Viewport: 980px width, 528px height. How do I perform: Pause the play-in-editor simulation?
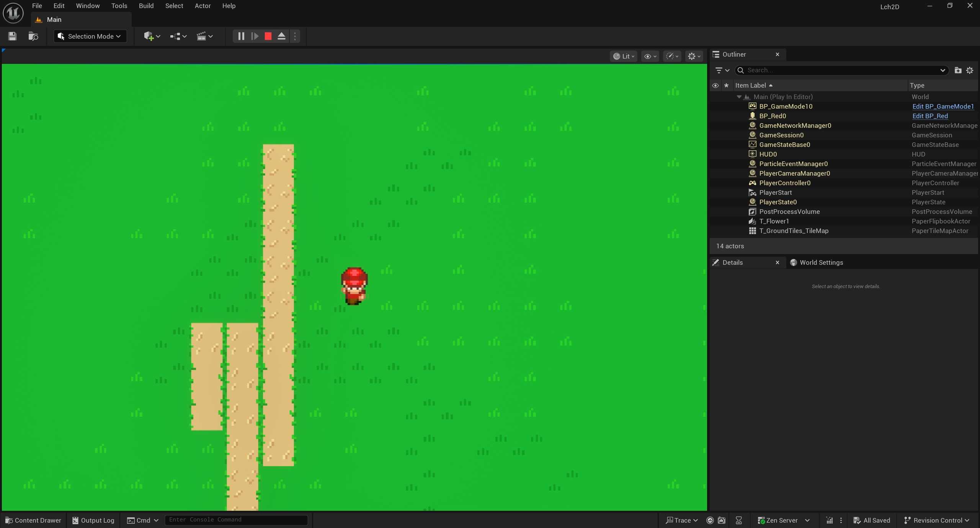241,36
